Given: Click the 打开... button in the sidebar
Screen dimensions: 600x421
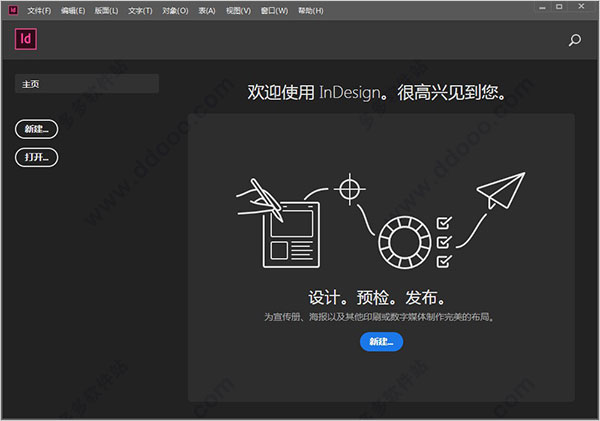Looking at the screenshot, I should click(x=36, y=157).
